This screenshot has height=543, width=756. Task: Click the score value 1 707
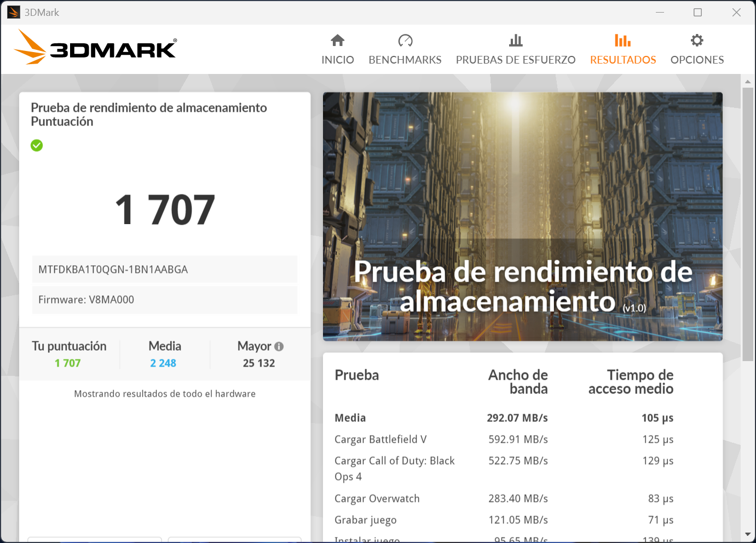tap(165, 210)
